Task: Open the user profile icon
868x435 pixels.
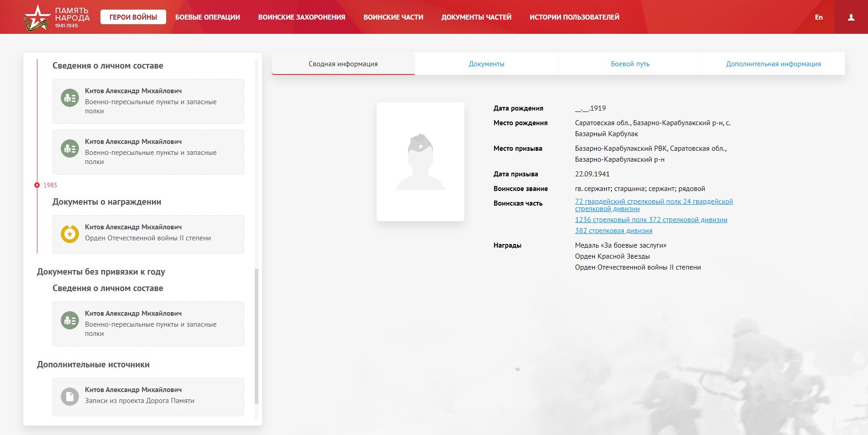Action: 851,17
